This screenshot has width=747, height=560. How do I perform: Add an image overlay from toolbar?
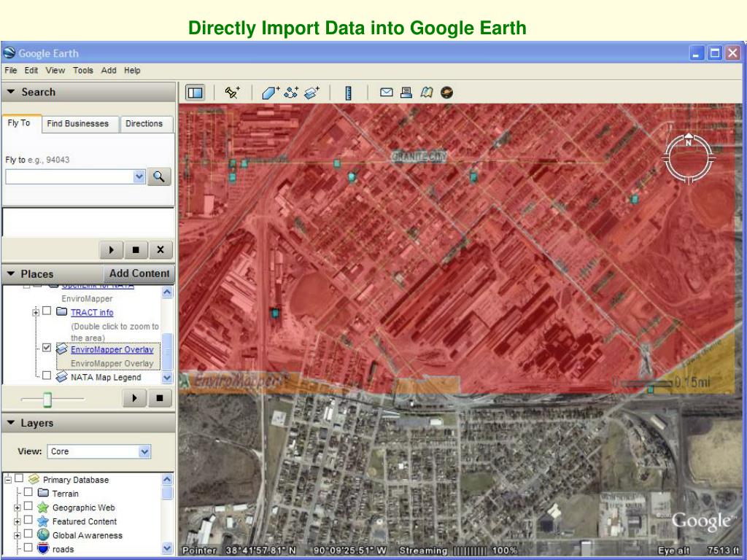[311, 93]
